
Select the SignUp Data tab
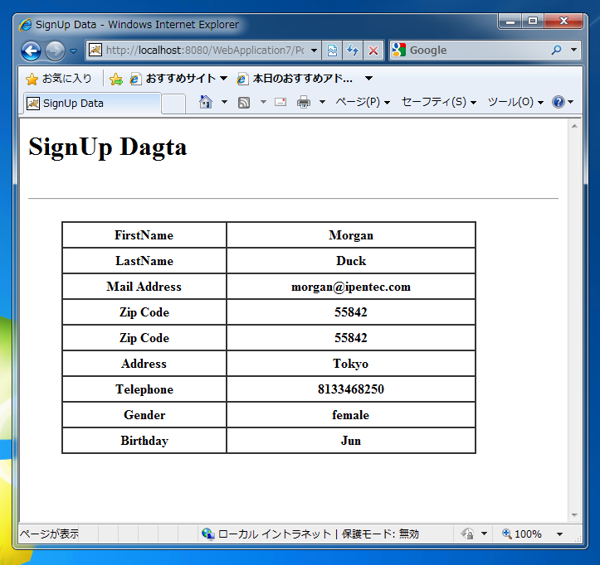click(92, 103)
